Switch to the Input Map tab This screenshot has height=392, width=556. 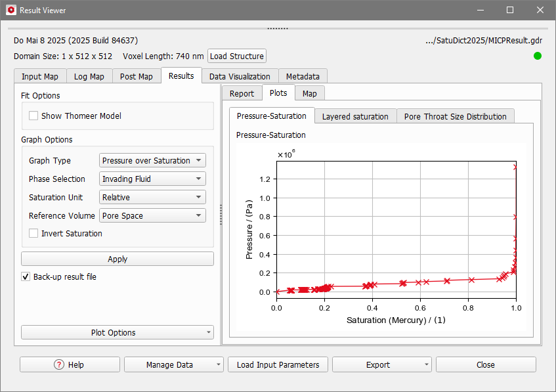(x=40, y=76)
